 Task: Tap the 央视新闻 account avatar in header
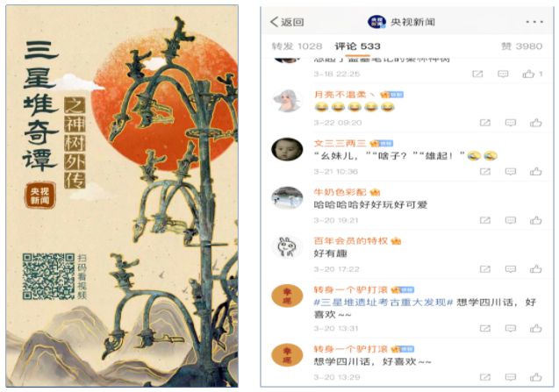click(x=376, y=22)
